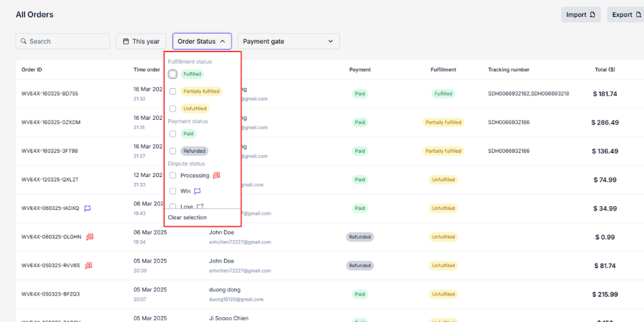This screenshot has height=322, width=644.
Task: Check the Fulfilled status checkbox
Action: pos(173,74)
